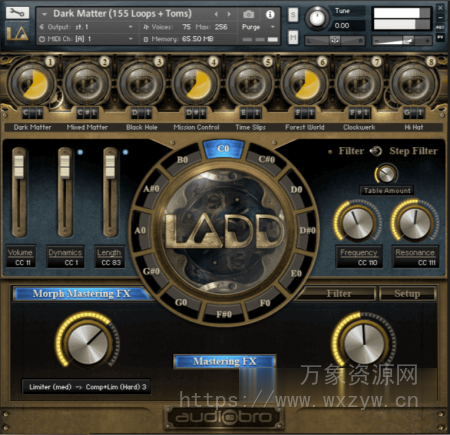Click the camera snapshot icon
The width and height of the screenshot is (450, 435).
pyautogui.click(x=248, y=14)
